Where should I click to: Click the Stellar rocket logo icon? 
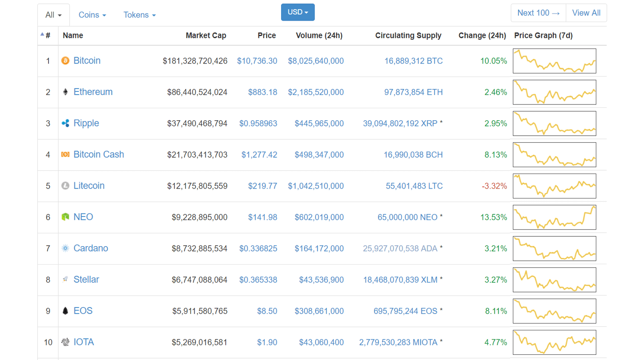point(65,279)
